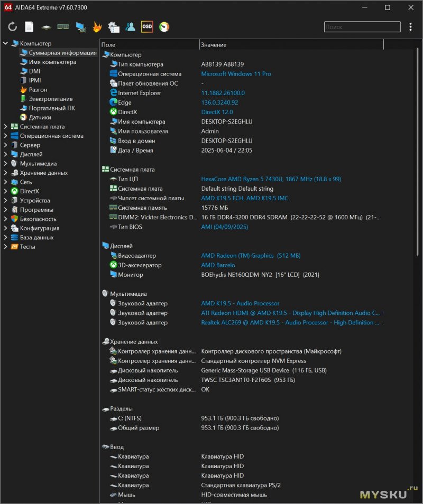Open the Microsoft Windows 11 Pro link
Image resolution: width=423 pixels, height=504 pixels.
click(x=236, y=73)
